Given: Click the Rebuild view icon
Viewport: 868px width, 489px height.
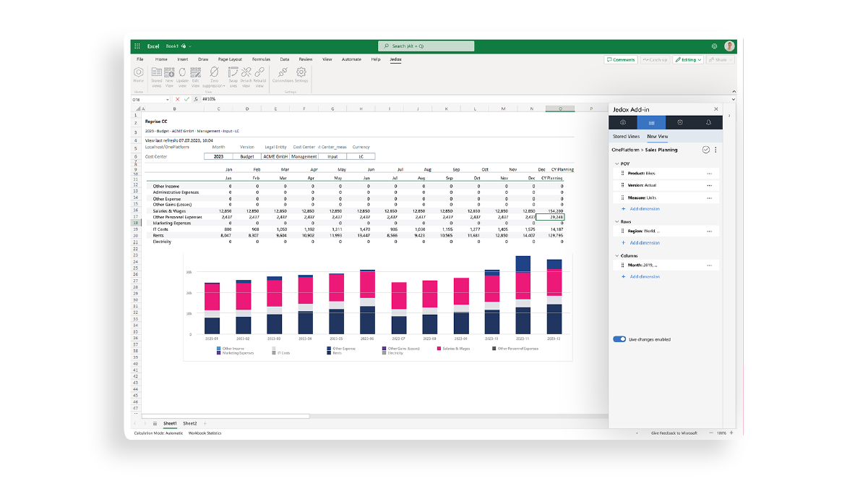Looking at the screenshot, I should tap(259, 73).
